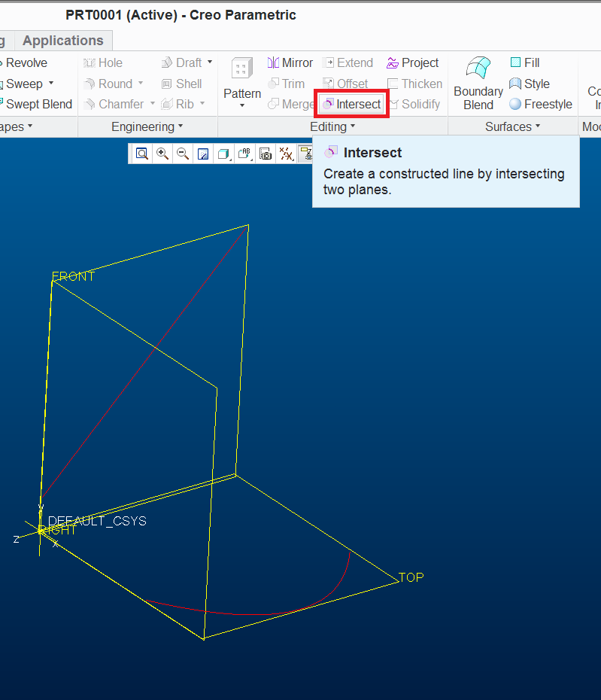Image resolution: width=601 pixels, height=700 pixels.
Task: Click the Draft tool
Action: [x=181, y=63]
